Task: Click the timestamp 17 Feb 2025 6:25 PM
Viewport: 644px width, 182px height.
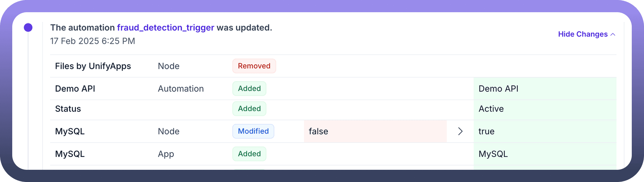Action: click(93, 41)
